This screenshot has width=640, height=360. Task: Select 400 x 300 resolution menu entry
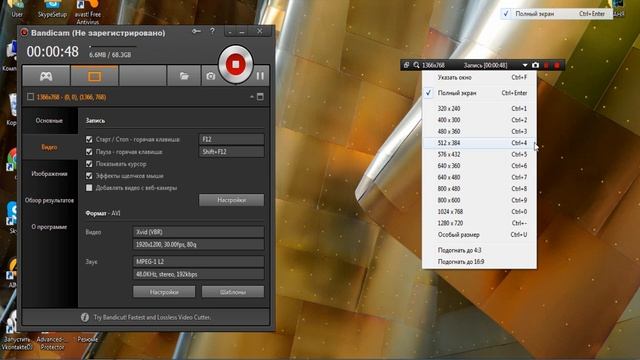(479, 120)
